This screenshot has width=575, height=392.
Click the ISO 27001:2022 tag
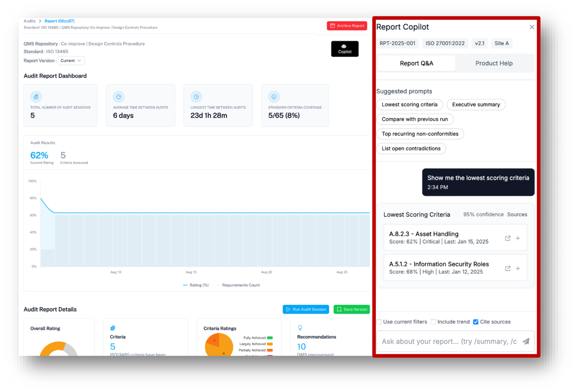(445, 43)
